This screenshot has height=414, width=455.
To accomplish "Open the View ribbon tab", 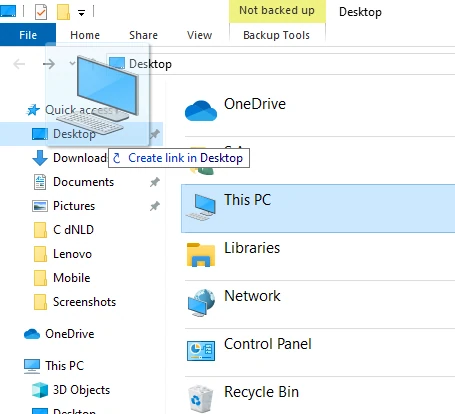I will point(199,35).
